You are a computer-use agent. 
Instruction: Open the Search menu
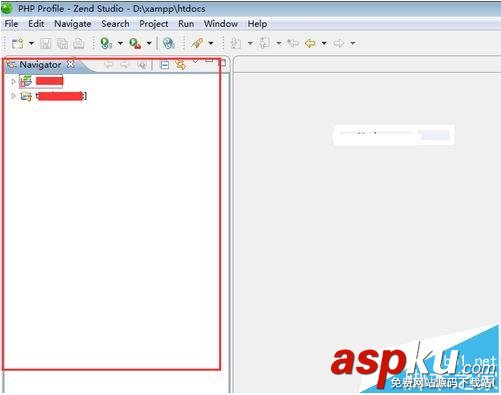(x=115, y=24)
